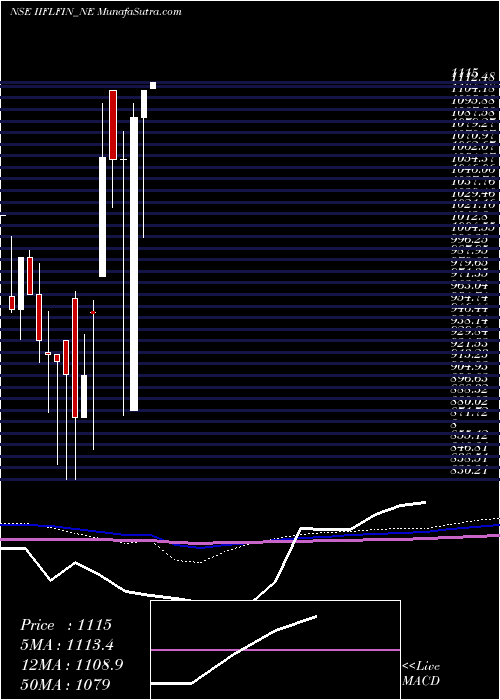Click the NSE HFLFIN_NE MunafaSutra.com chart title
The image size is (500, 700).
point(96,12)
